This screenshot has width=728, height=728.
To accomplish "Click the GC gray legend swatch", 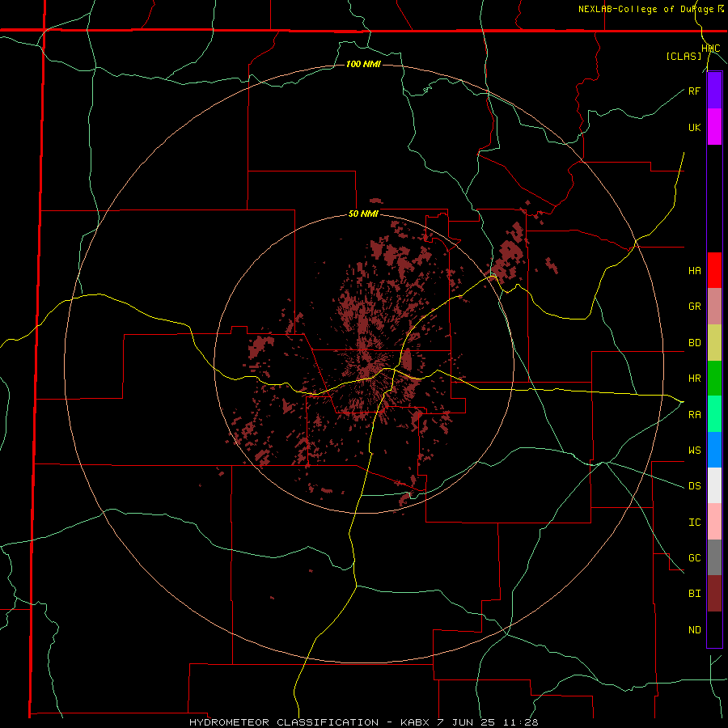I will click(x=714, y=557).
